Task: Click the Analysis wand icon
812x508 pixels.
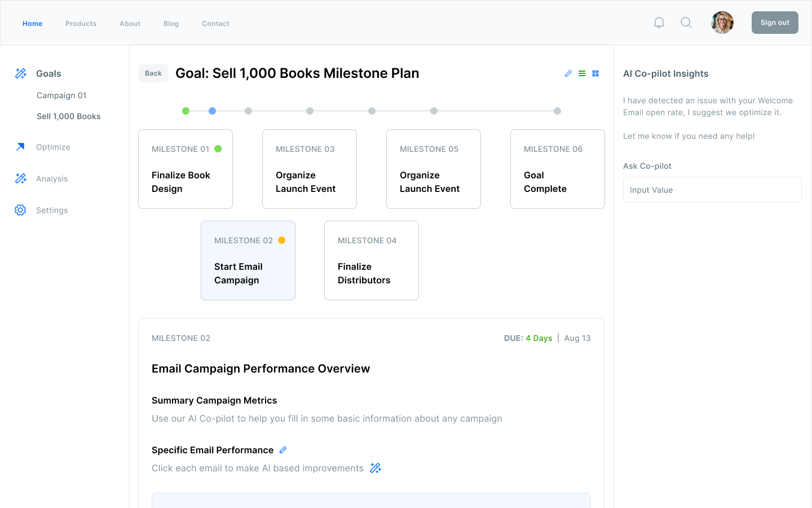Action: click(x=21, y=178)
